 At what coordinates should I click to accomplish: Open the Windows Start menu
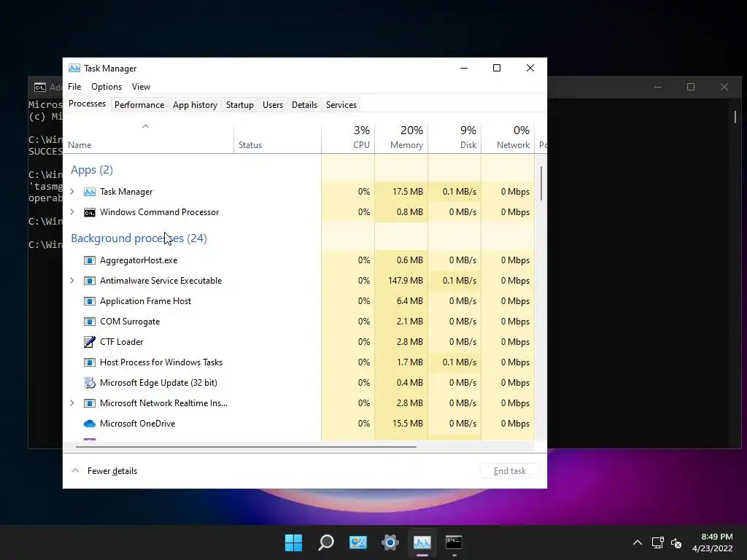pyautogui.click(x=293, y=542)
